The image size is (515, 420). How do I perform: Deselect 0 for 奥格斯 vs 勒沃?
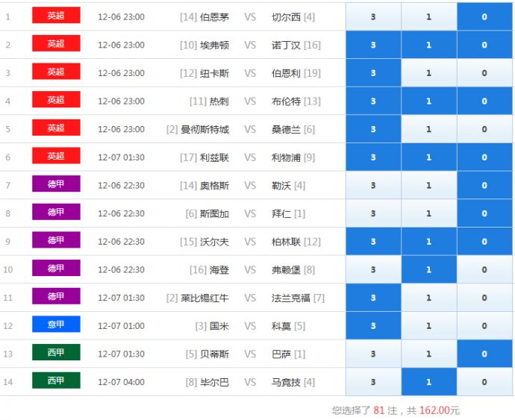(484, 185)
